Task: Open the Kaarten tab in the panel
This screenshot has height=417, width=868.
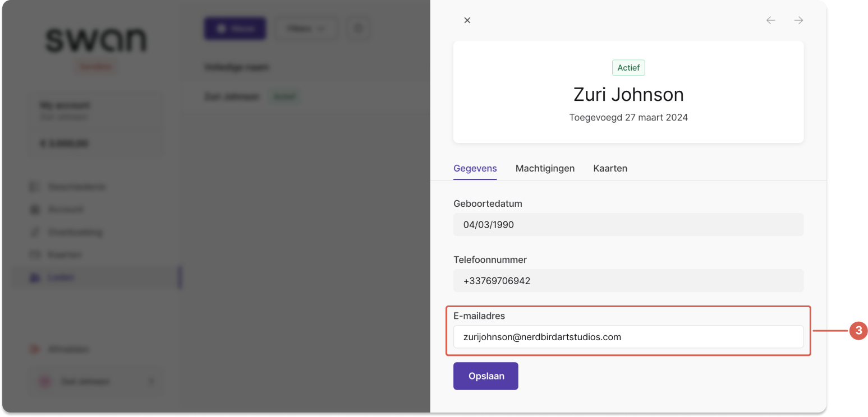Action: click(610, 168)
